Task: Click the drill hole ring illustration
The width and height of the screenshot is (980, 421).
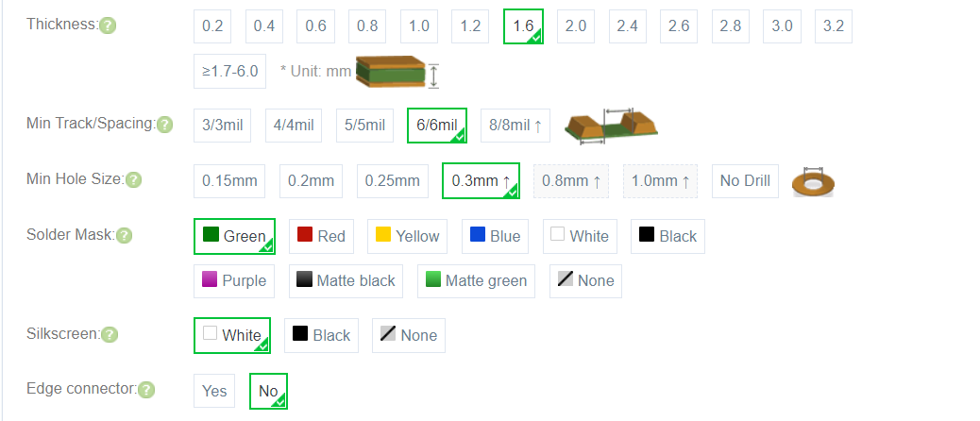Action: click(813, 181)
